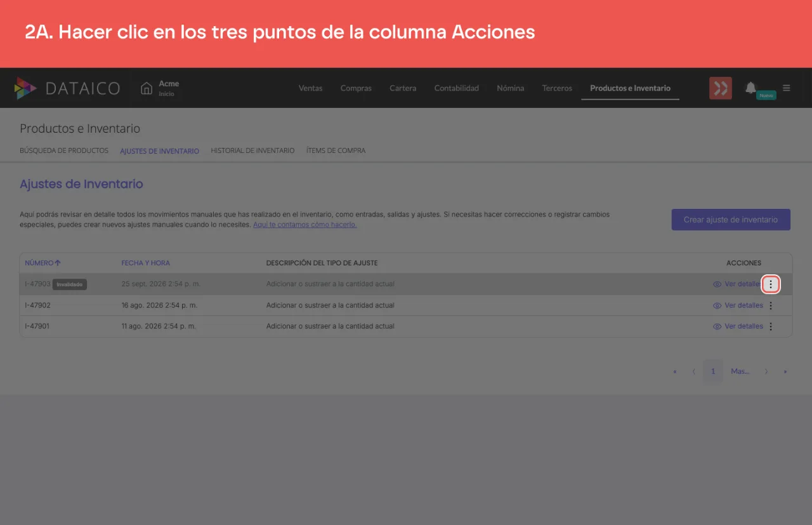Image resolution: width=812 pixels, height=525 pixels.
Task: Open three-dot actions menu for I-47902
Action: point(771,305)
